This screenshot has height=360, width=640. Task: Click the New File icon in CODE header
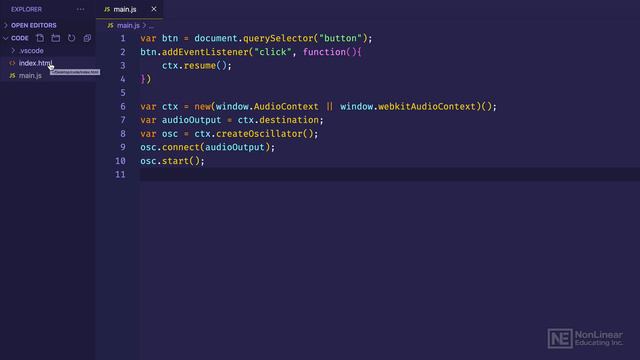(40, 38)
